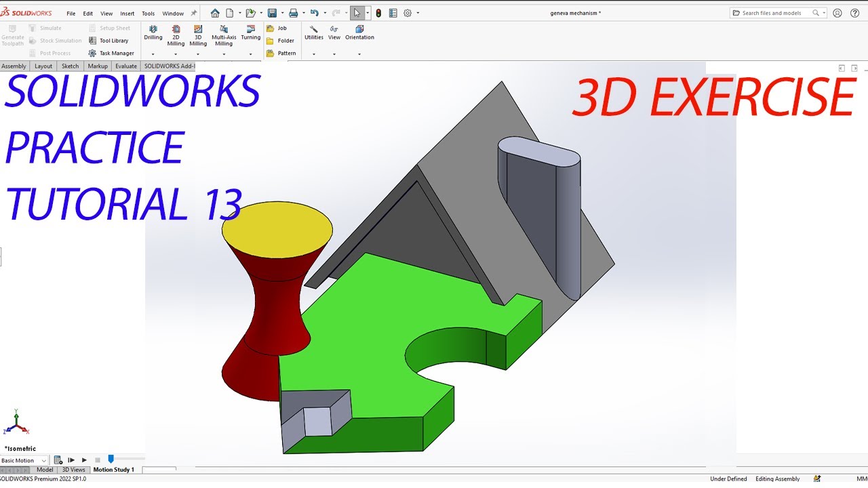Play the motion study from start

click(71, 460)
